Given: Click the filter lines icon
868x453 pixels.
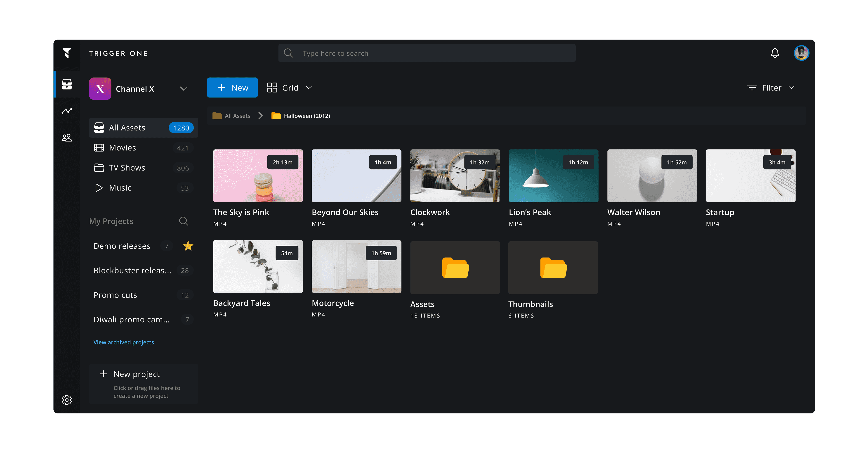Looking at the screenshot, I should [x=752, y=88].
